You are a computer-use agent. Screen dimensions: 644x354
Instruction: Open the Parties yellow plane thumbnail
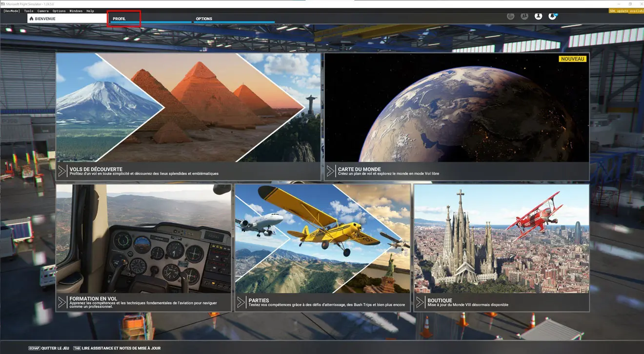[322, 238]
